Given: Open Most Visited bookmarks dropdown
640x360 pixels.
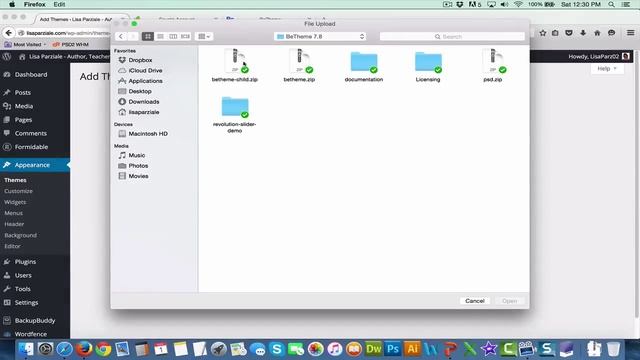Looking at the screenshot, I should (x=25, y=44).
